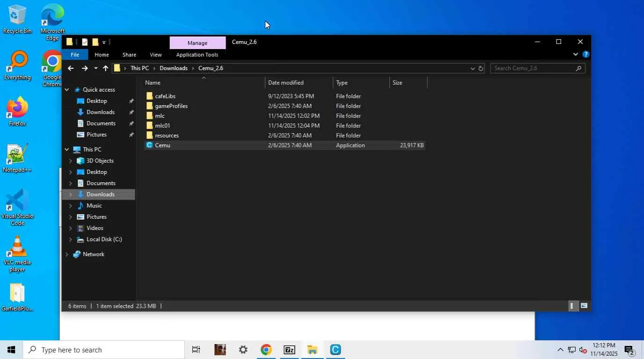Click Downloads in the address breadcrumb
This screenshot has height=359, width=644.
tap(174, 68)
